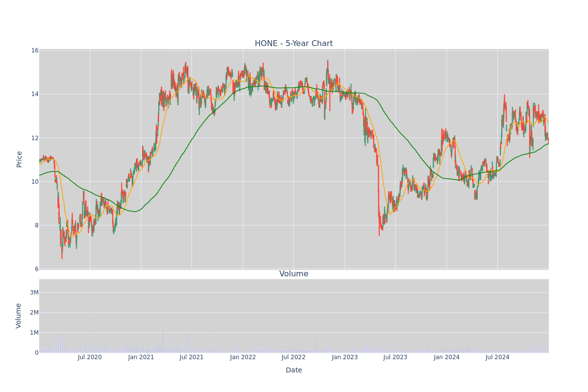Click the 'Jul 2021' date tick label
This screenshot has height=392, width=588.
click(x=192, y=357)
